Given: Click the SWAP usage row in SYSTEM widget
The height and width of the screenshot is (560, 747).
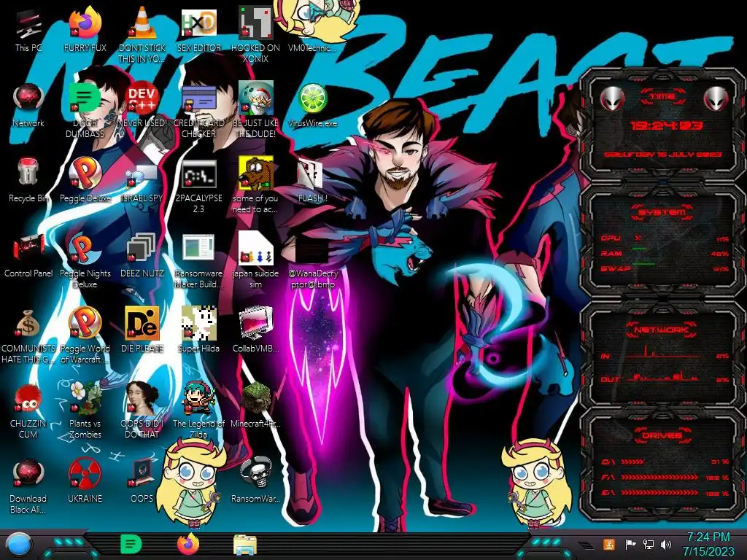Looking at the screenshot, I should pos(665,268).
